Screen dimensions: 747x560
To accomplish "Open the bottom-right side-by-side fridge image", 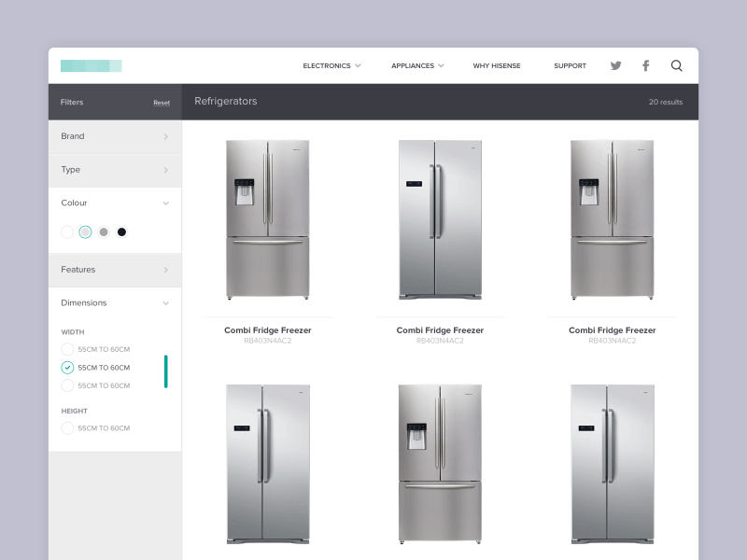I will tap(613, 464).
